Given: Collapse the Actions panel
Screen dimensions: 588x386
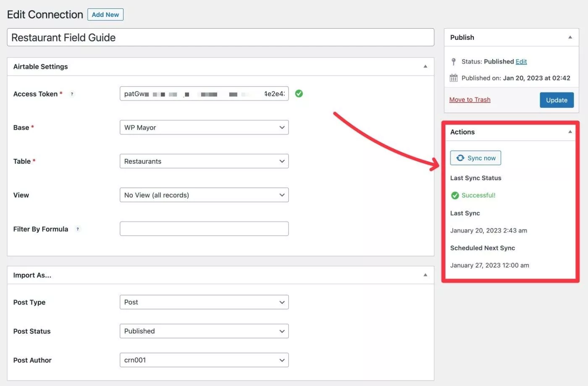Looking at the screenshot, I should click(x=570, y=132).
